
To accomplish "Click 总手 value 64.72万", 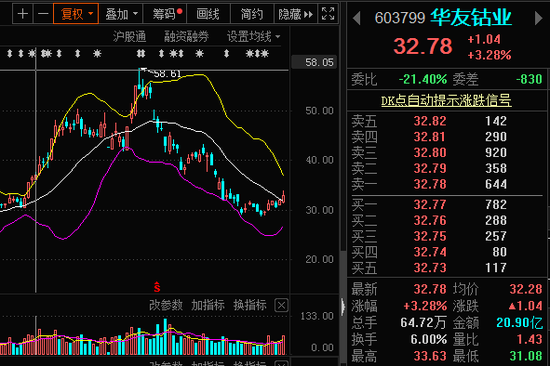I will [x=424, y=322].
